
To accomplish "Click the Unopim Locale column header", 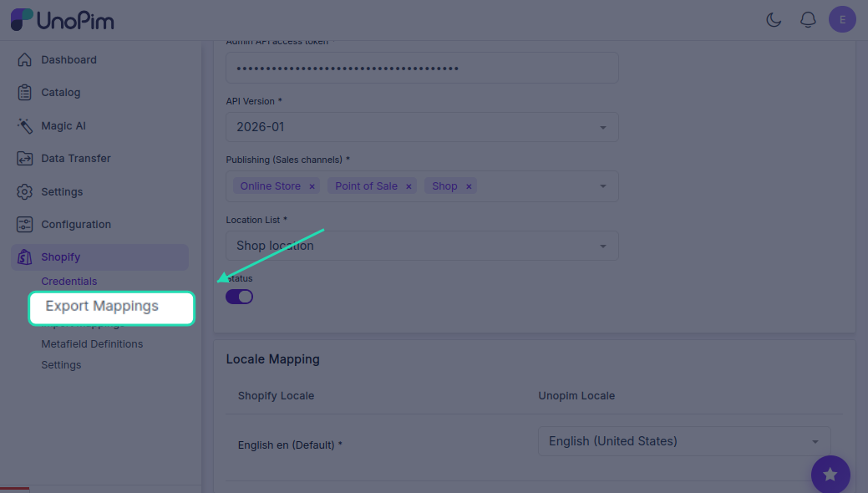I will tap(576, 396).
